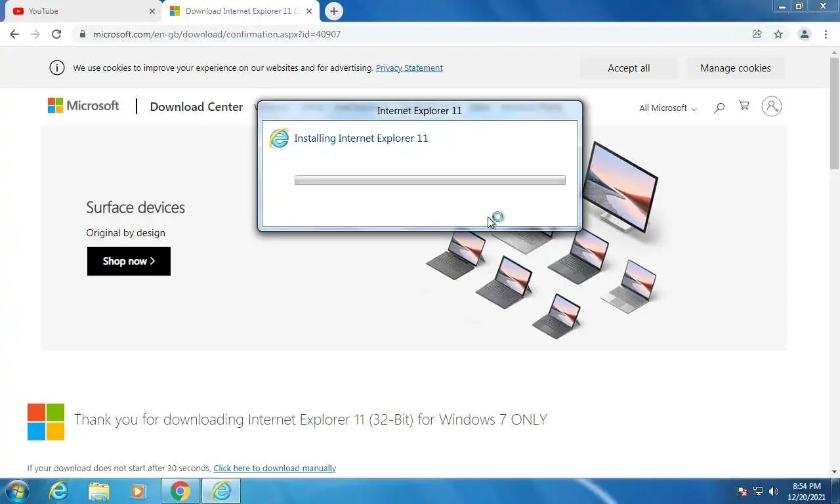The image size is (840, 504).
Task: Click the cookie info icon
Action: click(57, 68)
